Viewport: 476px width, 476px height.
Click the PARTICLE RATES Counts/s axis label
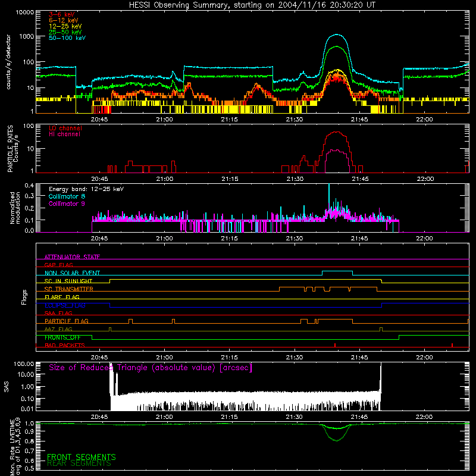(12, 148)
